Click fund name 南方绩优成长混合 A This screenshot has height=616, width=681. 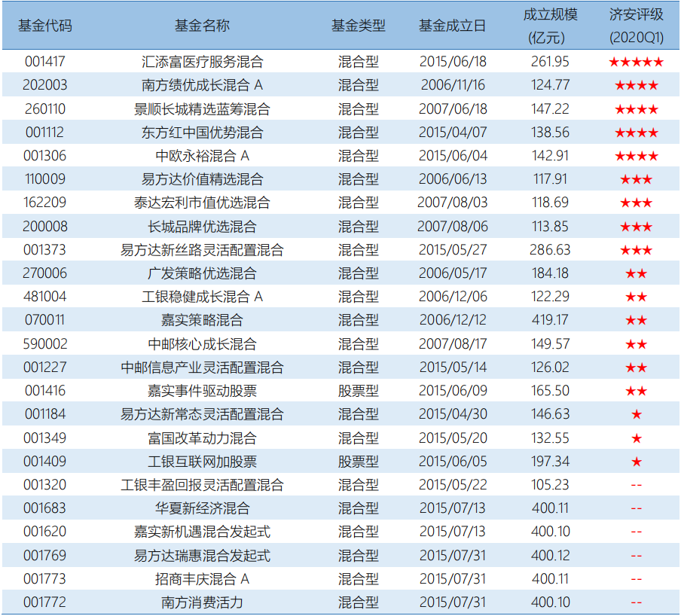(x=202, y=85)
